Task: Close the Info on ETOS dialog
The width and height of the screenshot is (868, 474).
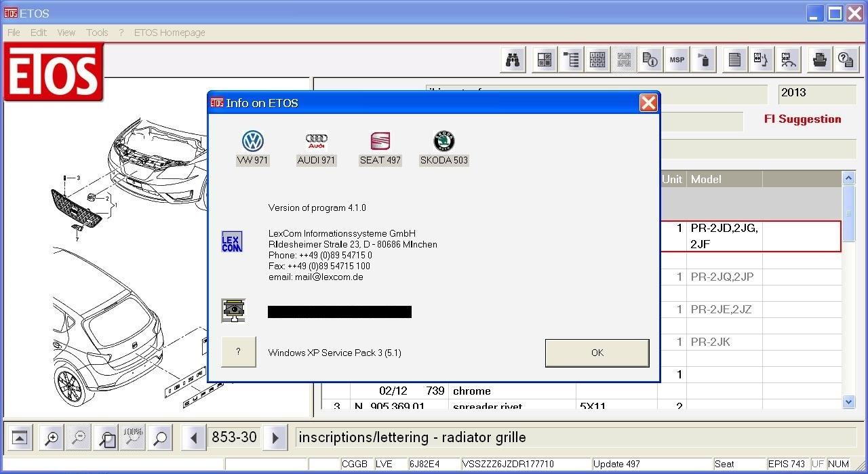Action: [648, 102]
